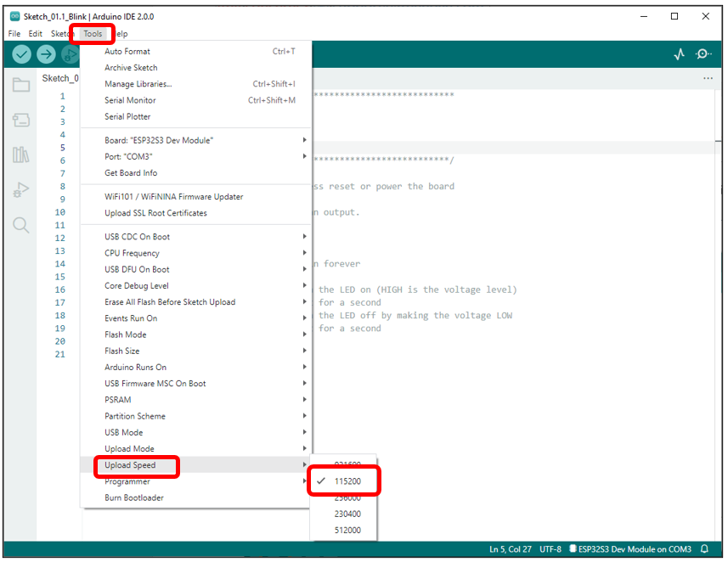The width and height of the screenshot is (728, 562).
Task: Open the Serial Monitor magnifier icon
Action: point(703,54)
